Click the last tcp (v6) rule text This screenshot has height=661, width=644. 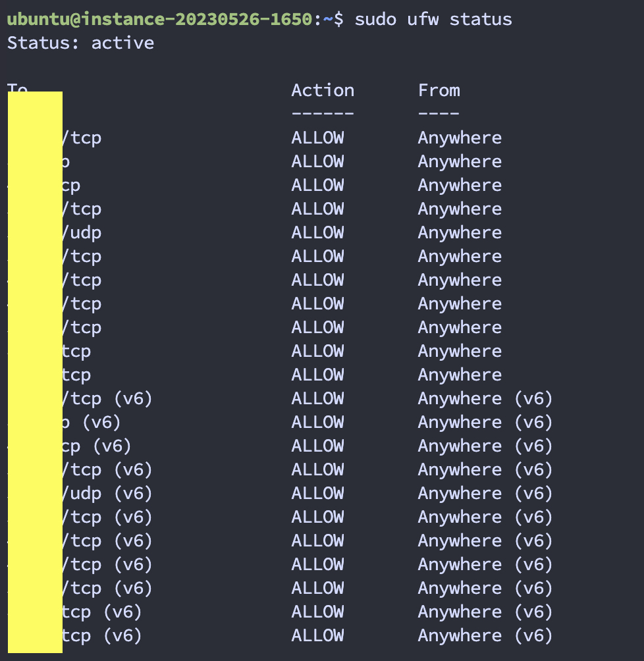[101, 635]
